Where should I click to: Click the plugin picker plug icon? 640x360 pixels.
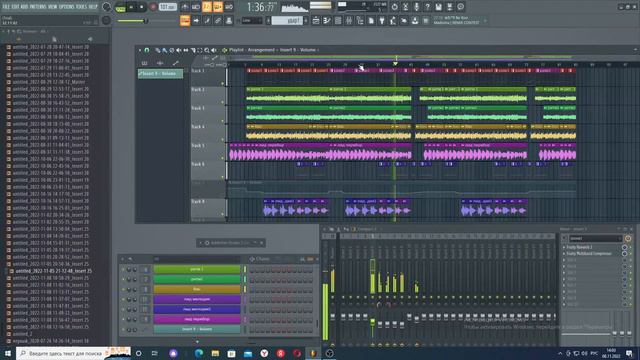[x=382, y=20]
